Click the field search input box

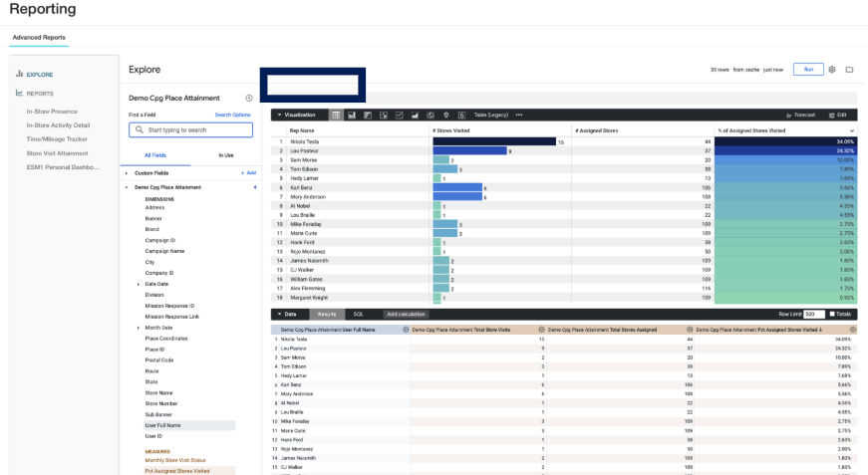(191, 129)
